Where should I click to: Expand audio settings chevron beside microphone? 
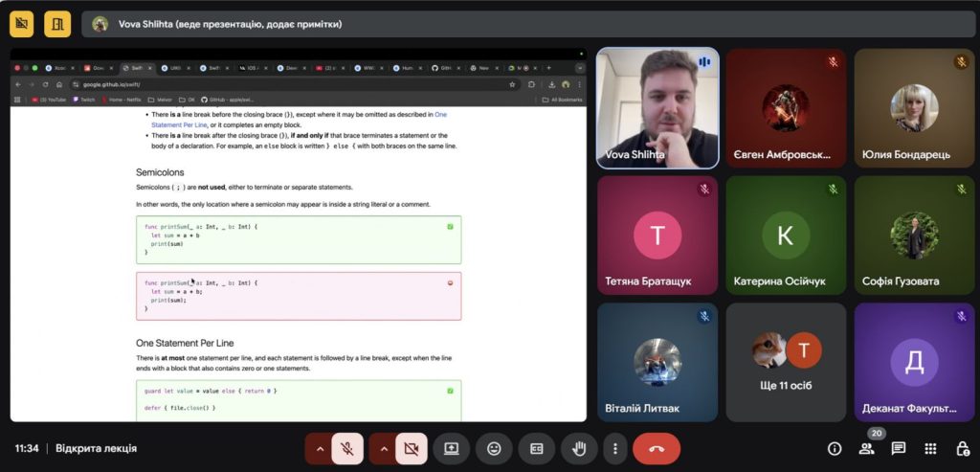320,448
